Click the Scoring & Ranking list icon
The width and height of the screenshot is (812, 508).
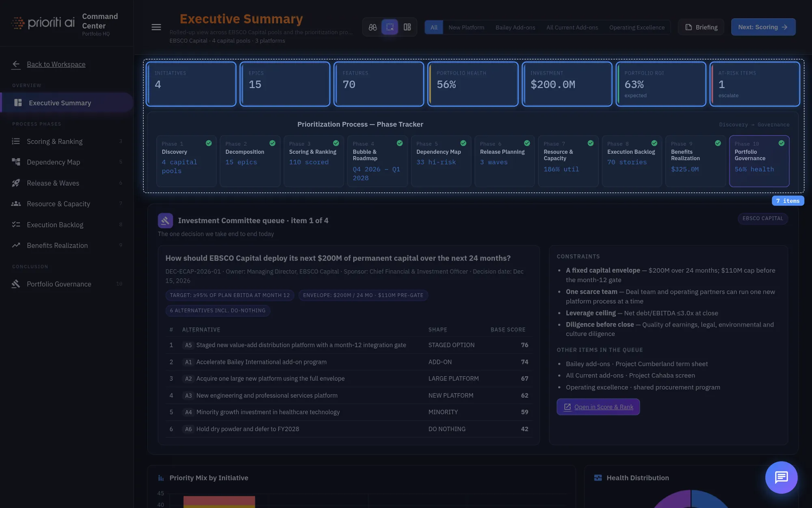pyautogui.click(x=16, y=141)
